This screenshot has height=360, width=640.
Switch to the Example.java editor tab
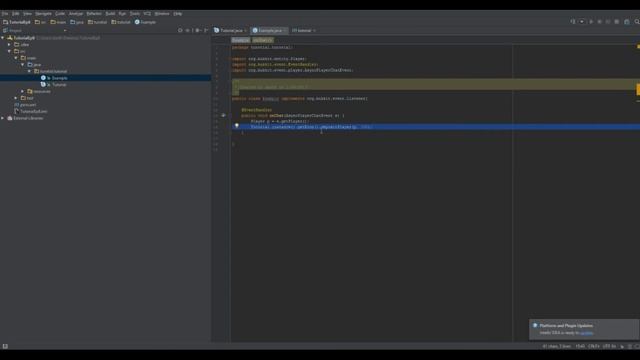tap(269, 30)
